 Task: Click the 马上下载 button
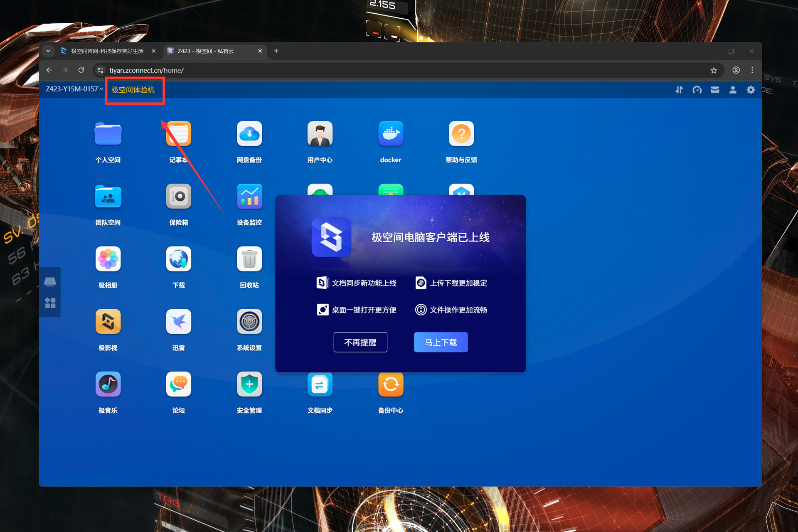click(441, 342)
